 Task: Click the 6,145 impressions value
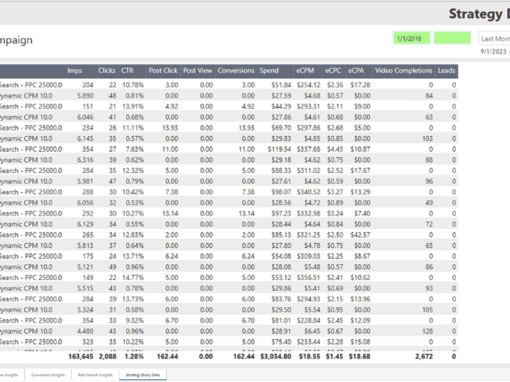[85, 138]
